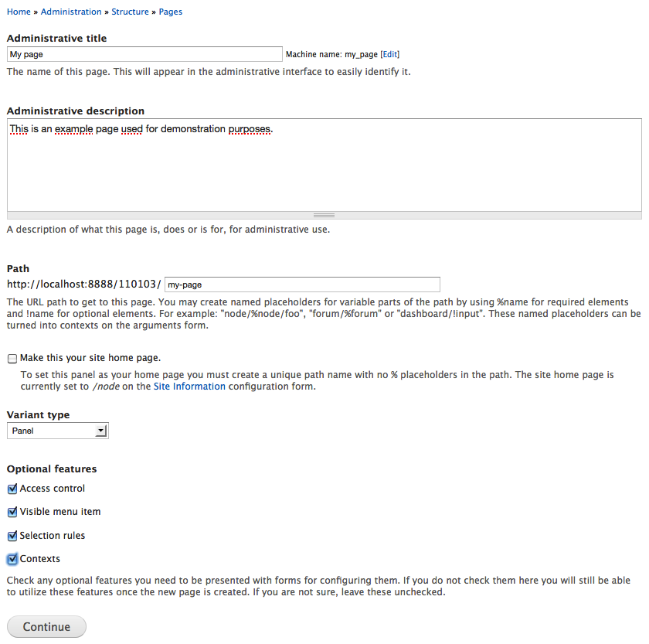Click the description textarea resize grippie
The image size is (649, 644).
[x=324, y=215]
